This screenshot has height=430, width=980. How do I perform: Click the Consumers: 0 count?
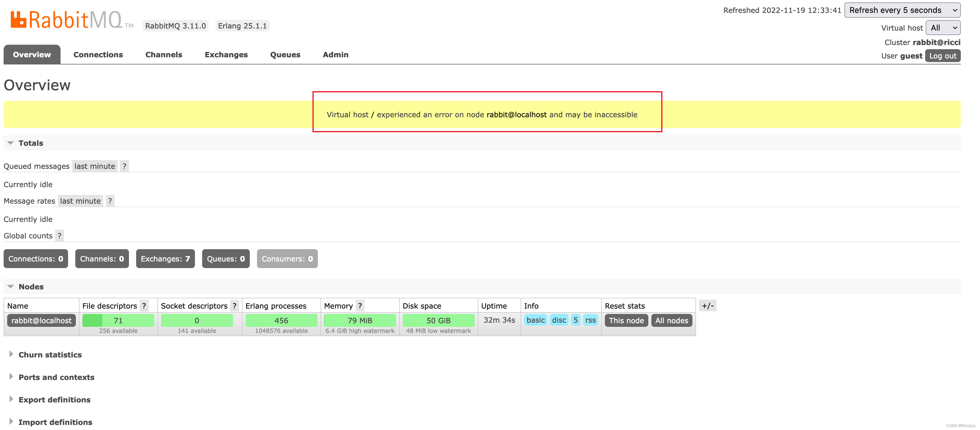point(287,259)
